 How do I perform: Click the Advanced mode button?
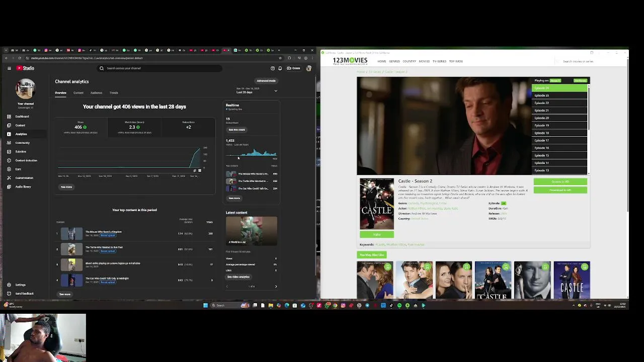266,81
